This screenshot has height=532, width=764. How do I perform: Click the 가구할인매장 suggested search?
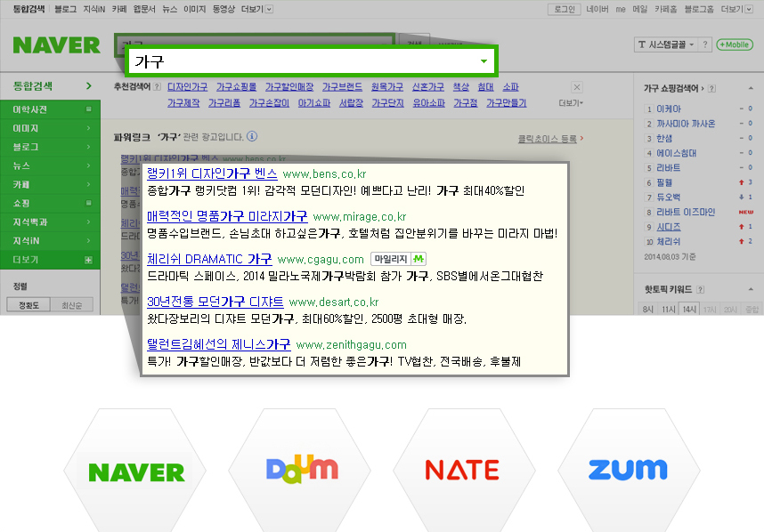(x=289, y=86)
